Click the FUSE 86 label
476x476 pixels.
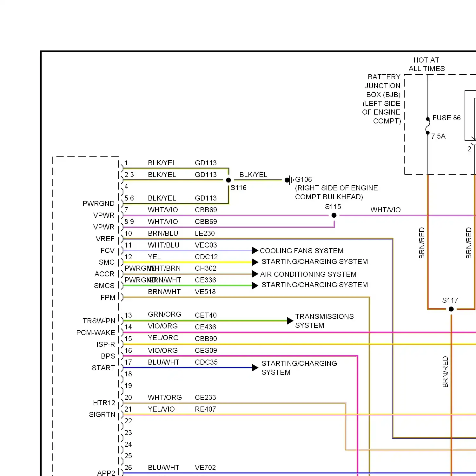point(446,118)
